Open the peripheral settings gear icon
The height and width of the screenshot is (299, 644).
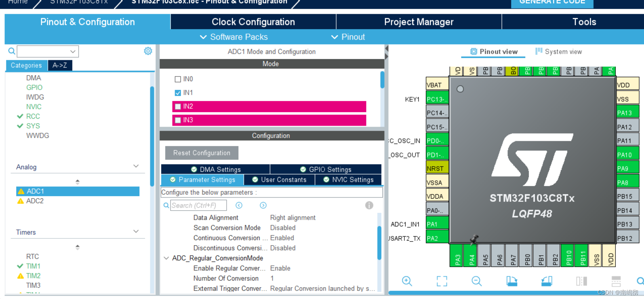tap(148, 51)
